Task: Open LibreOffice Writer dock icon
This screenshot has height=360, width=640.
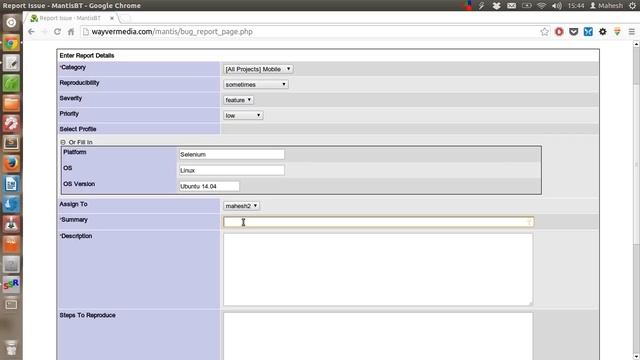Action: click(x=11, y=184)
